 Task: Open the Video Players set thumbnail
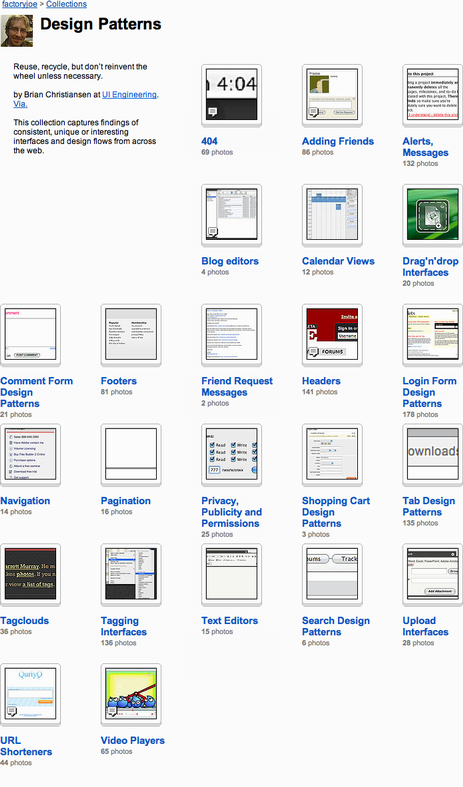131,694
